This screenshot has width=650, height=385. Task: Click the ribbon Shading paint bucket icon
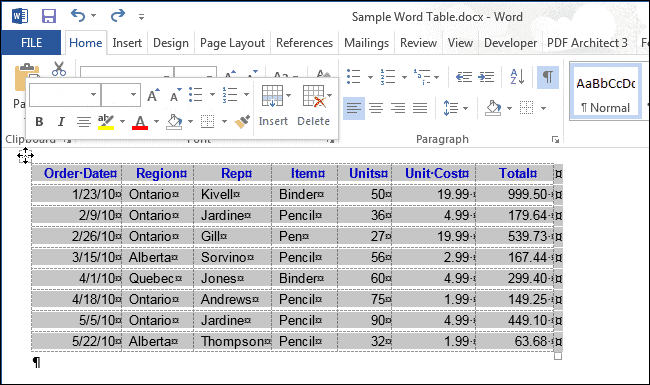tap(493, 108)
